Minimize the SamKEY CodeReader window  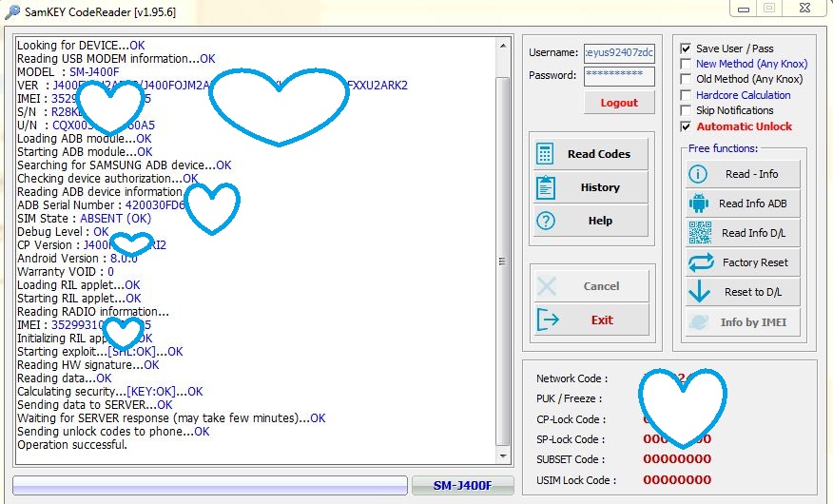(x=744, y=8)
